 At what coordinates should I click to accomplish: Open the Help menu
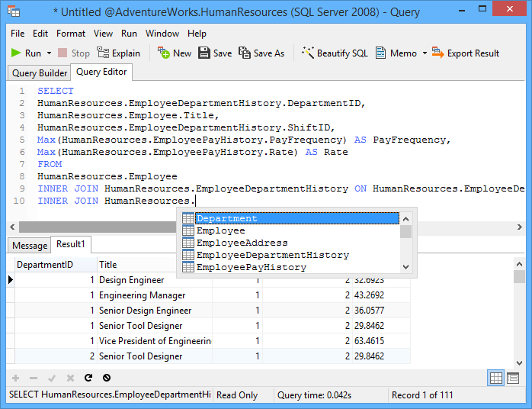[197, 34]
